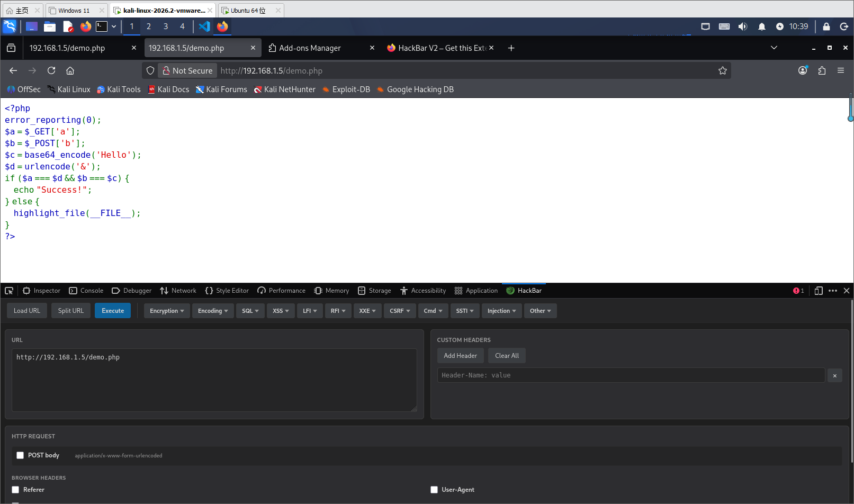Viewport: 854px width, 504px height.
Task: Switch to the HackBar V2 extension tab
Action: pos(441,48)
